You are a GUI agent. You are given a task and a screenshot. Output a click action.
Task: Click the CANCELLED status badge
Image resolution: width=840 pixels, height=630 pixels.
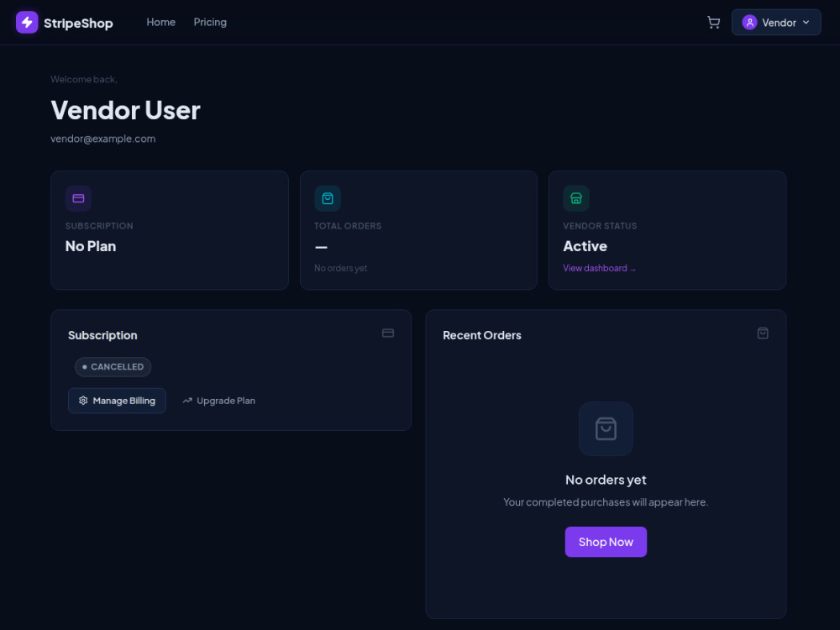[x=113, y=367]
